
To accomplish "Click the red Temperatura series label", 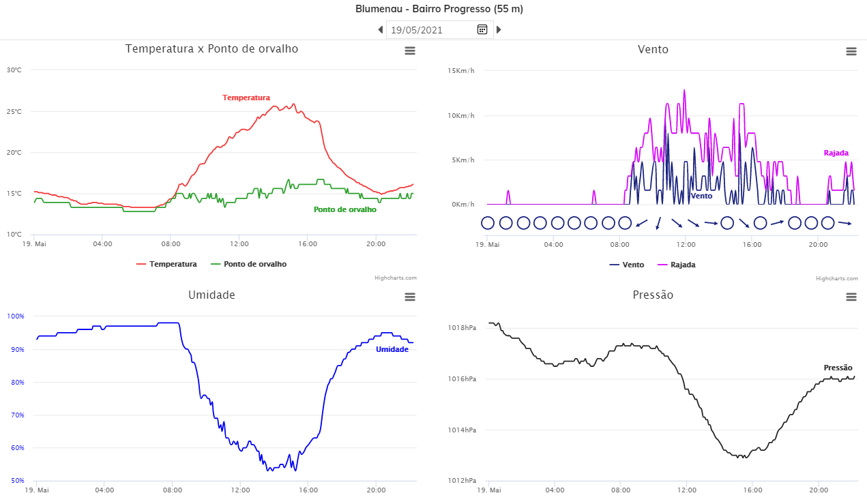I will tap(246, 98).
